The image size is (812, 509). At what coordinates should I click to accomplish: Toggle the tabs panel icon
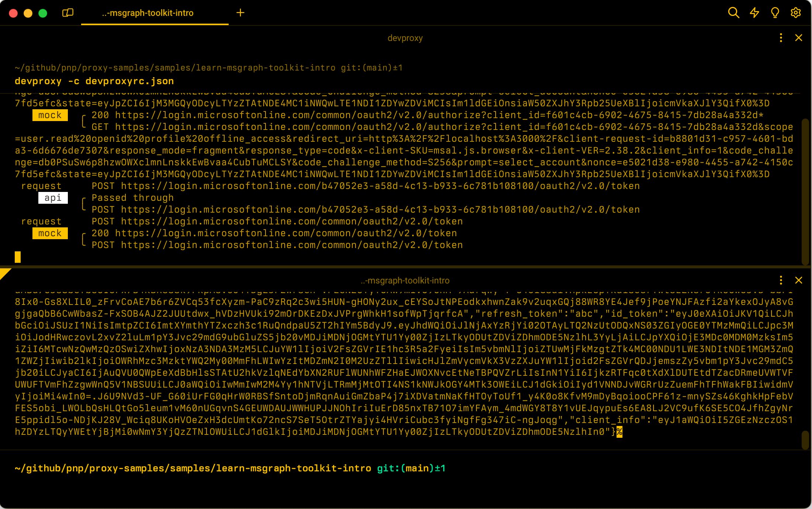(68, 13)
